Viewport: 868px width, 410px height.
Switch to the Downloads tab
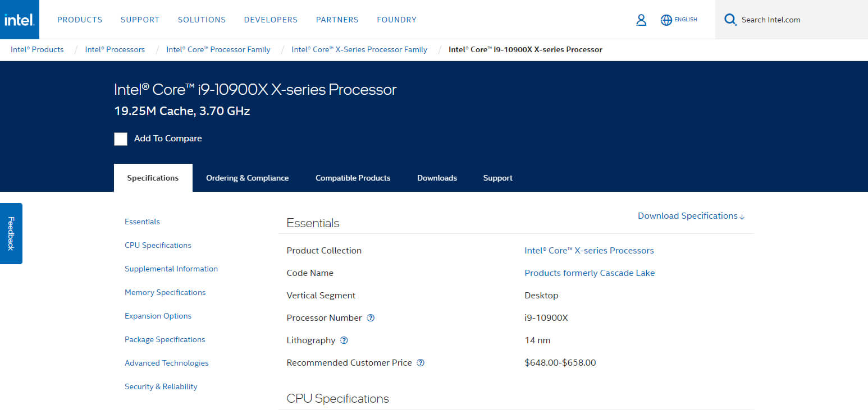(x=437, y=178)
